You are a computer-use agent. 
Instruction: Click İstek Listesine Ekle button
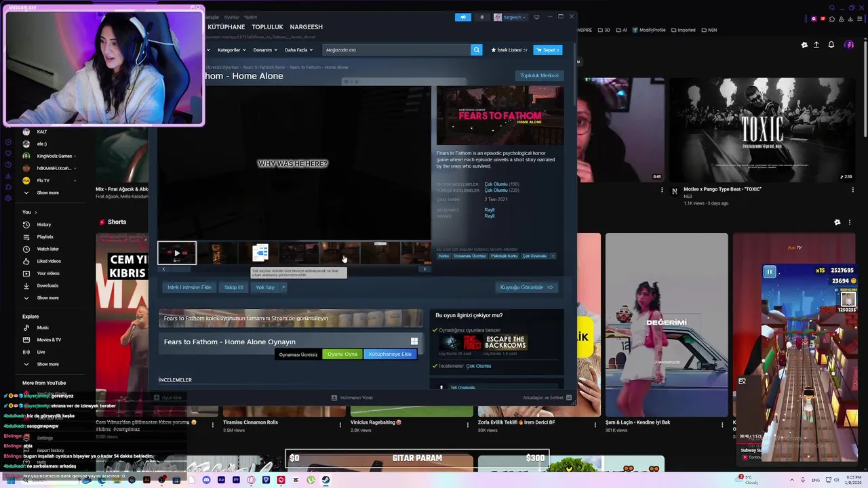tap(189, 287)
